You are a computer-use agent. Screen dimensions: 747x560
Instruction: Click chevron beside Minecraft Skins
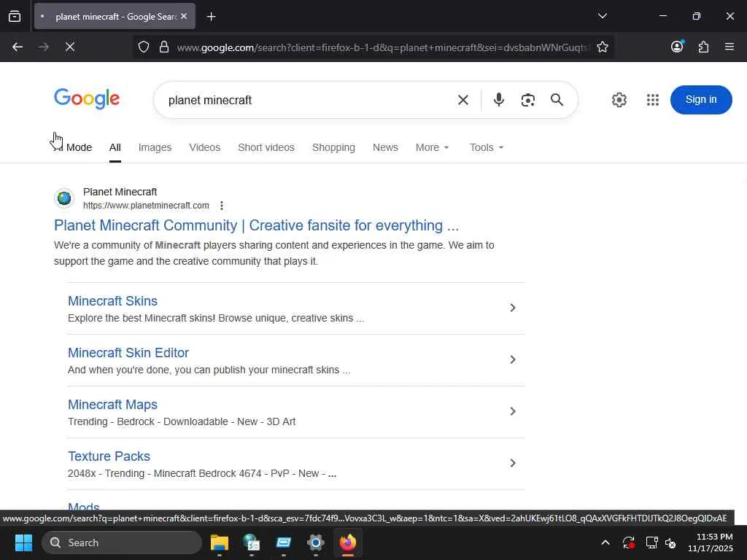513,308
